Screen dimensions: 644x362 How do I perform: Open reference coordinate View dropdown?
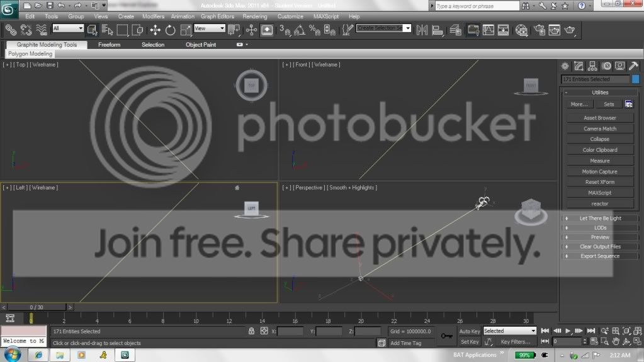click(x=210, y=28)
